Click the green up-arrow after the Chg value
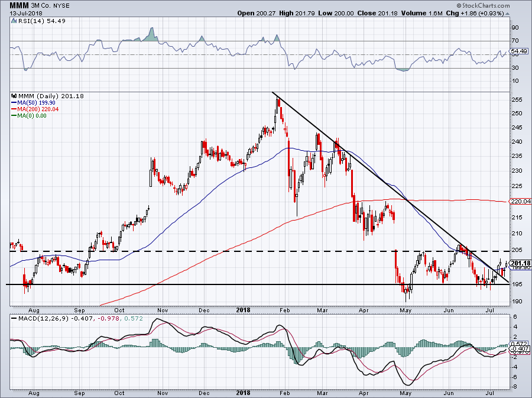 tap(508, 14)
